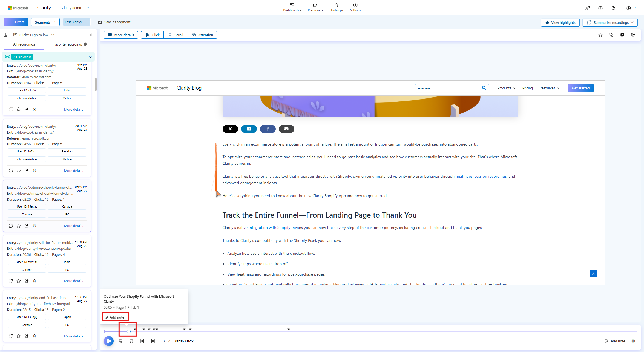Click the Get started button on blog
644x352 pixels.
[x=581, y=88]
